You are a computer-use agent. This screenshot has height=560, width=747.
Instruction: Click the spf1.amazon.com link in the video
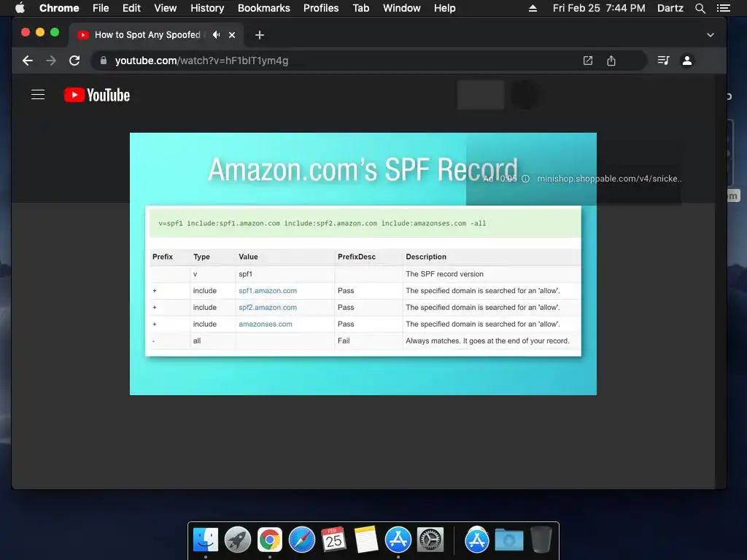[268, 290]
